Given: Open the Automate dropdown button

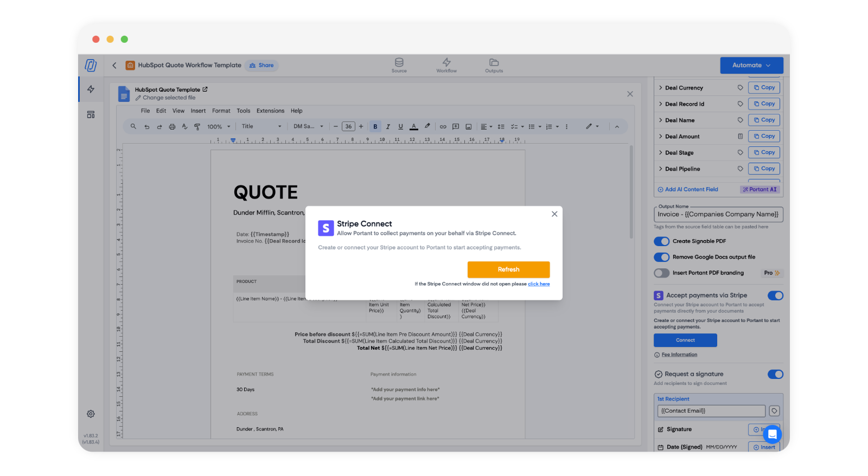Looking at the screenshot, I should pyautogui.click(x=751, y=65).
